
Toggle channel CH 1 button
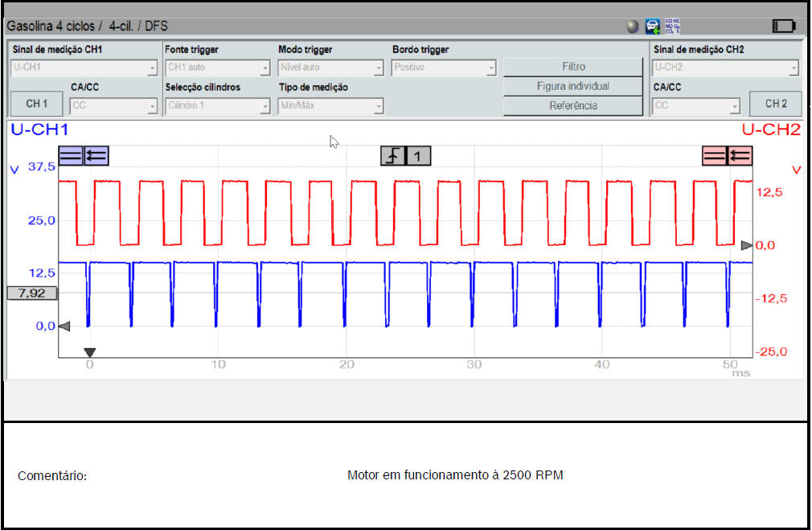pyautogui.click(x=37, y=104)
